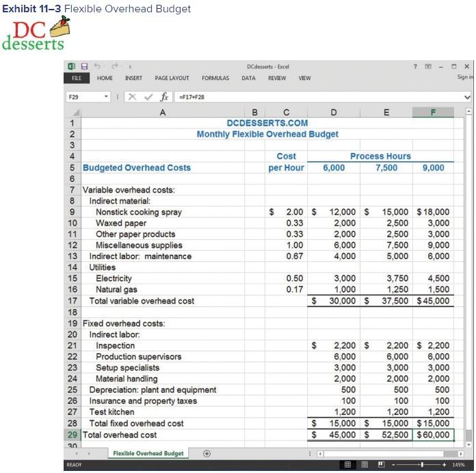476x473 pixels.
Task: Click vertical scrollbar down arrow
Action: [x=468, y=445]
